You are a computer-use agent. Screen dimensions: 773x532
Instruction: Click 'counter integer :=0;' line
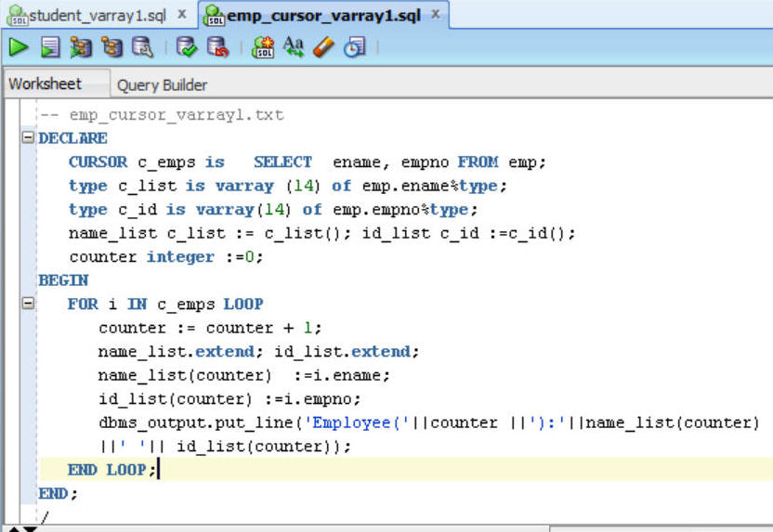(166, 257)
